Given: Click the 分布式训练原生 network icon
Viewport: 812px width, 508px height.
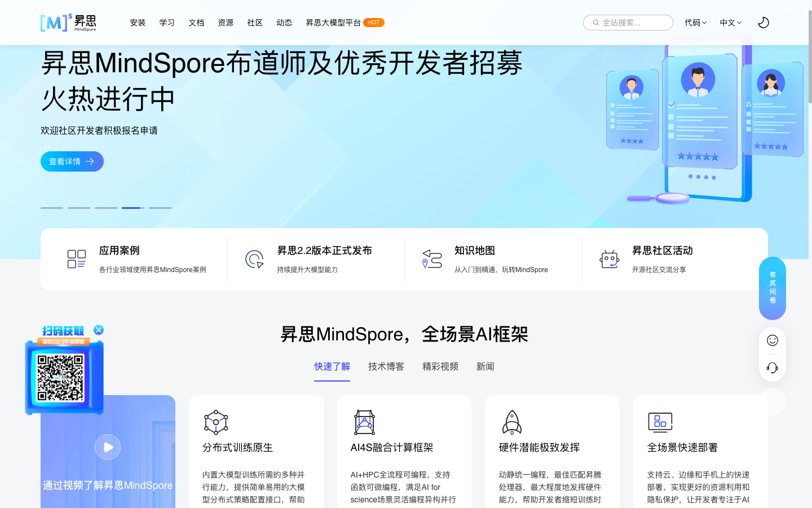Looking at the screenshot, I should pos(216,422).
